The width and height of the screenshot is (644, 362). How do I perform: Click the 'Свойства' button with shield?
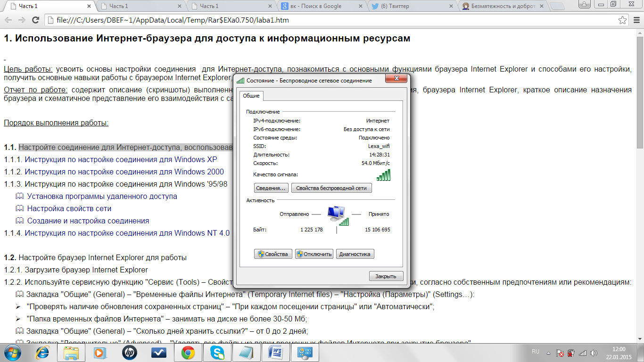click(x=273, y=254)
